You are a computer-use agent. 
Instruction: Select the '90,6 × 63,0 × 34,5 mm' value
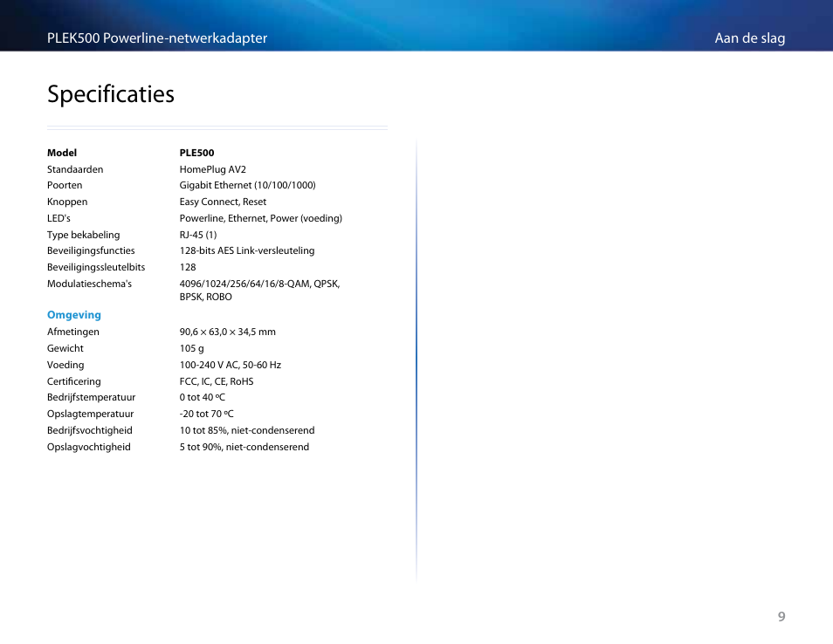click(227, 332)
